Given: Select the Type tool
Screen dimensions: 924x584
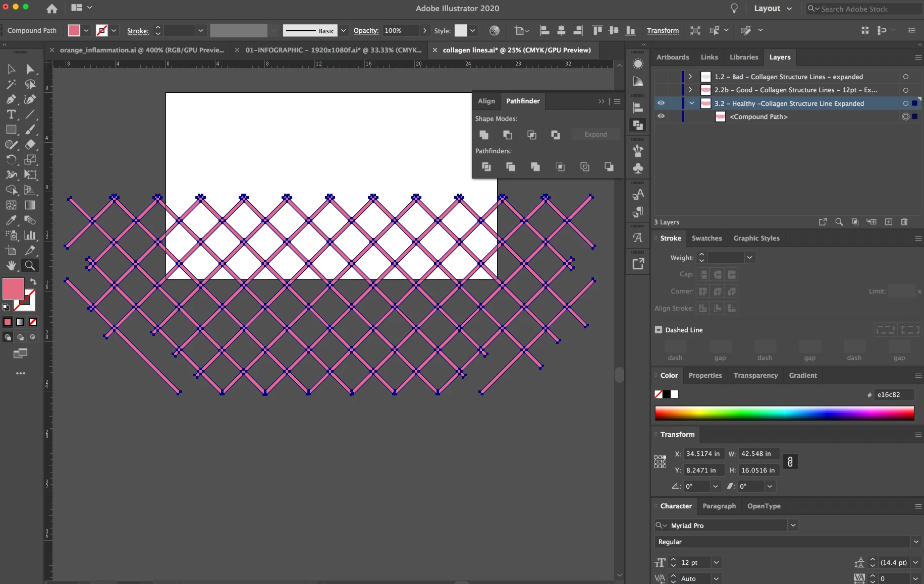Looking at the screenshot, I should pyautogui.click(x=11, y=114).
